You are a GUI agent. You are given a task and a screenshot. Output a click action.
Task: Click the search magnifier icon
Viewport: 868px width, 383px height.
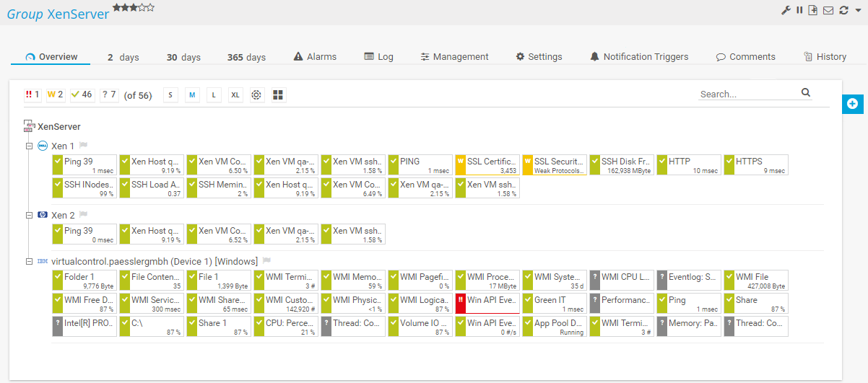pyautogui.click(x=806, y=93)
